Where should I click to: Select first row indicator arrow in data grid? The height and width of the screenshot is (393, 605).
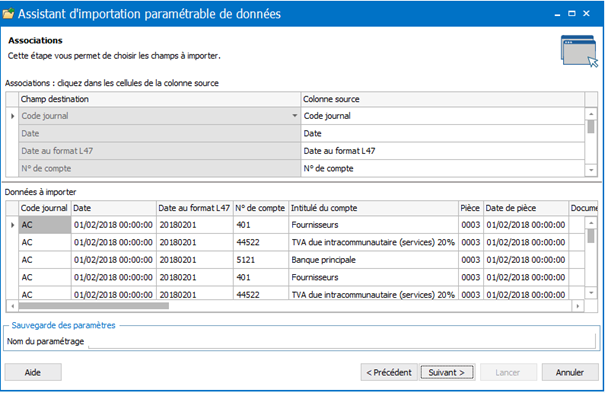pos(12,225)
